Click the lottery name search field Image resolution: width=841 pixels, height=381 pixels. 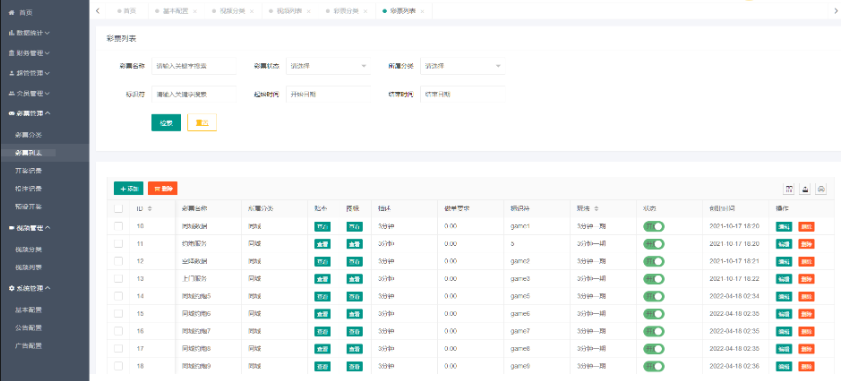194,65
